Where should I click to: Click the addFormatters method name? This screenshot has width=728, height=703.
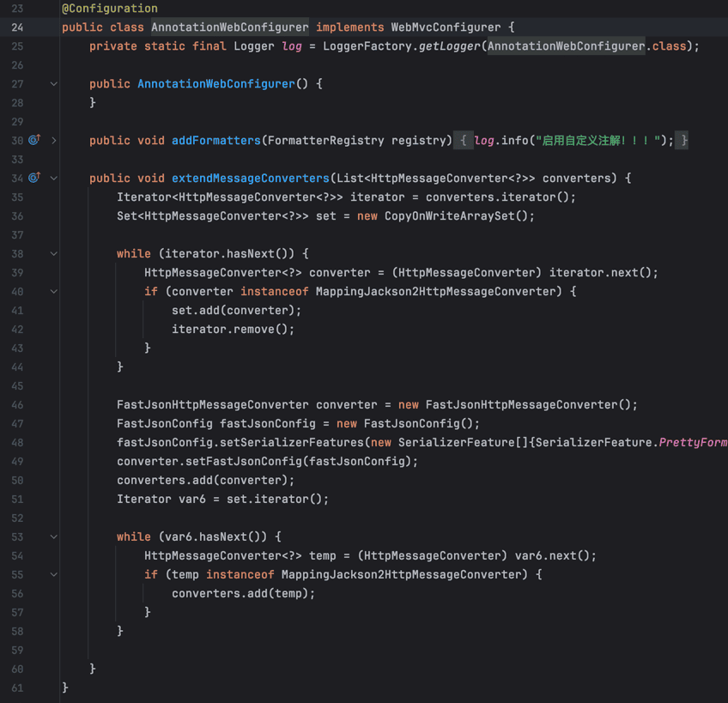[216, 140]
